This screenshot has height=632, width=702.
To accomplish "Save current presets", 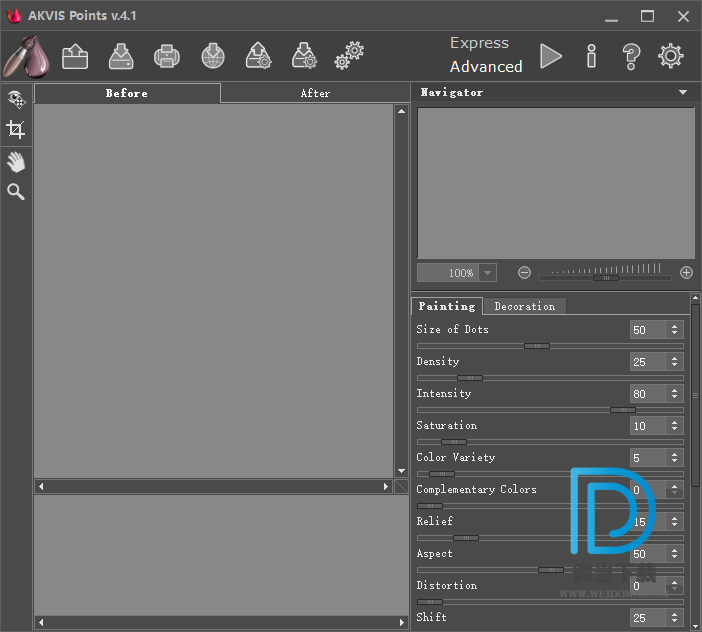I will (304, 56).
